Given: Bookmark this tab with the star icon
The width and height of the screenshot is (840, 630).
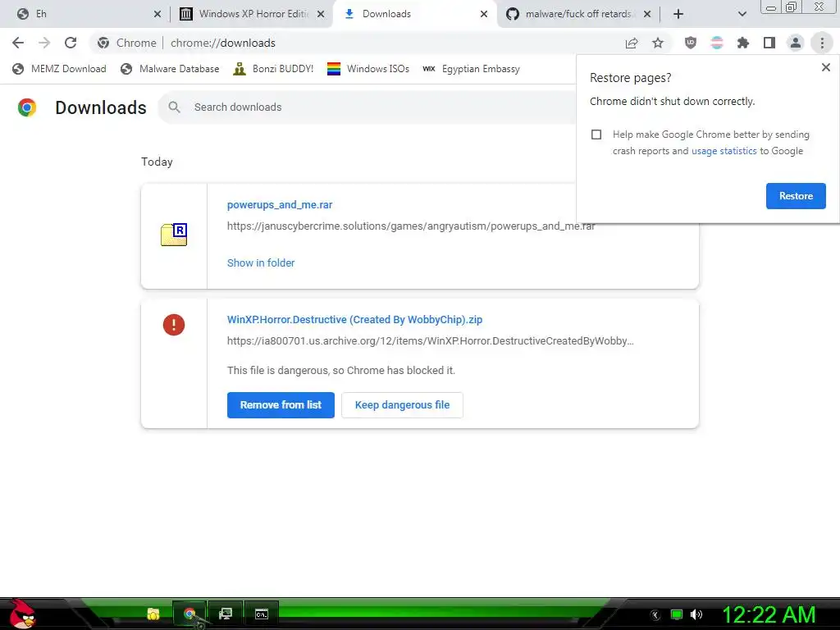Looking at the screenshot, I should 658,43.
